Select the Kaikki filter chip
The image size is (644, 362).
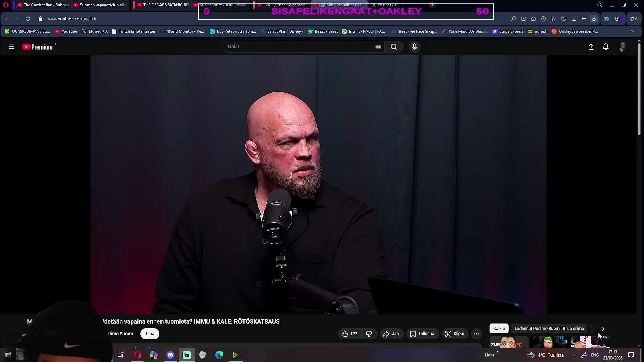499,329
